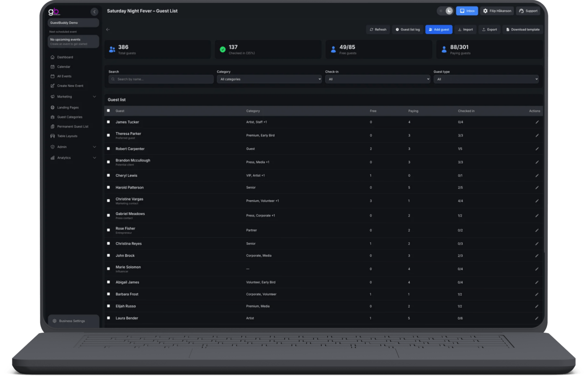Image resolution: width=588 pixels, height=379 pixels.
Task: Toggle the dark/light mode switch
Action: [445, 11]
